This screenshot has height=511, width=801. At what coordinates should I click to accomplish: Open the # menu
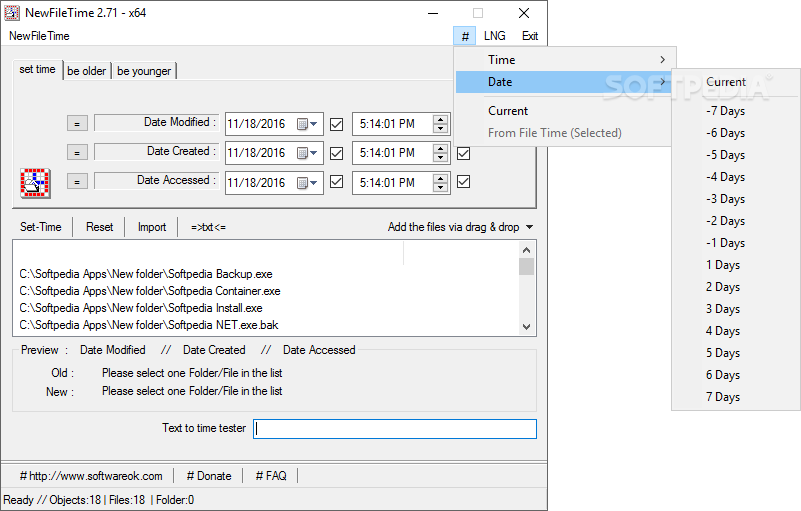click(x=465, y=36)
